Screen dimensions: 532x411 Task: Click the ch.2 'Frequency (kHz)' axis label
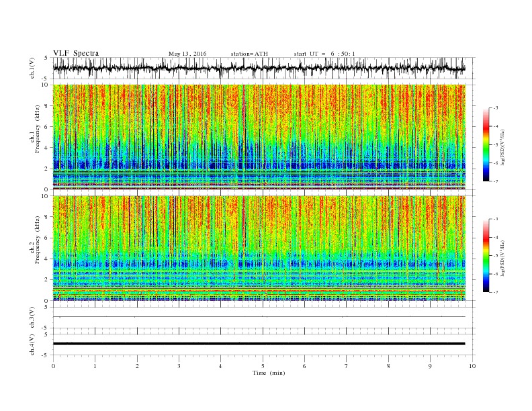point(38,239)
